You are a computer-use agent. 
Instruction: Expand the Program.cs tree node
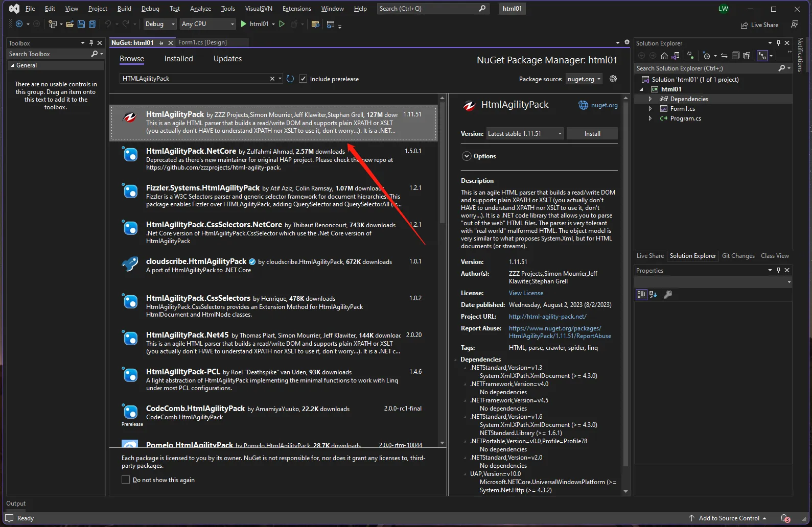click(650, 118)
